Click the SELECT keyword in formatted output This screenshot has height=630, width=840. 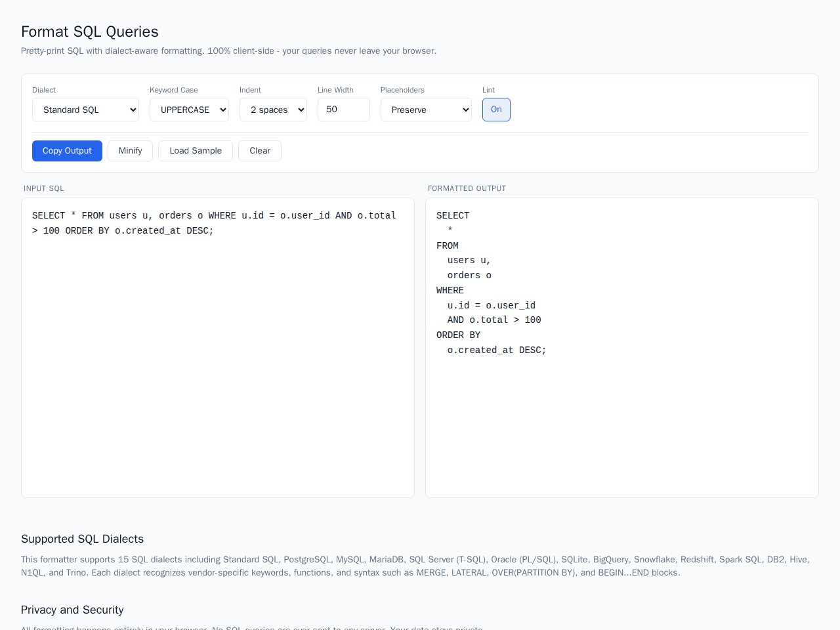point(453,215)
